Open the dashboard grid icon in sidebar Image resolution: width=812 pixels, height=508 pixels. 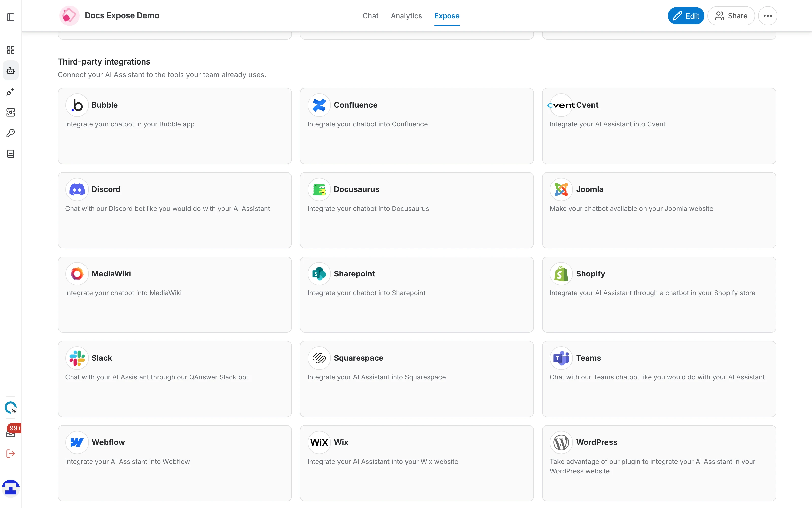pyautogui.click(x=11, y=50)
